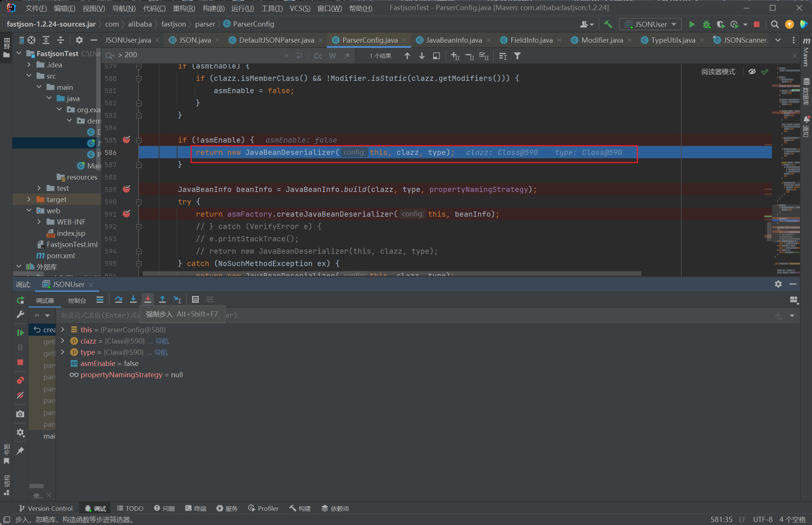812x525 pixels.
Task: Expand the clazz variable node
Action: (x=63, y=341)
